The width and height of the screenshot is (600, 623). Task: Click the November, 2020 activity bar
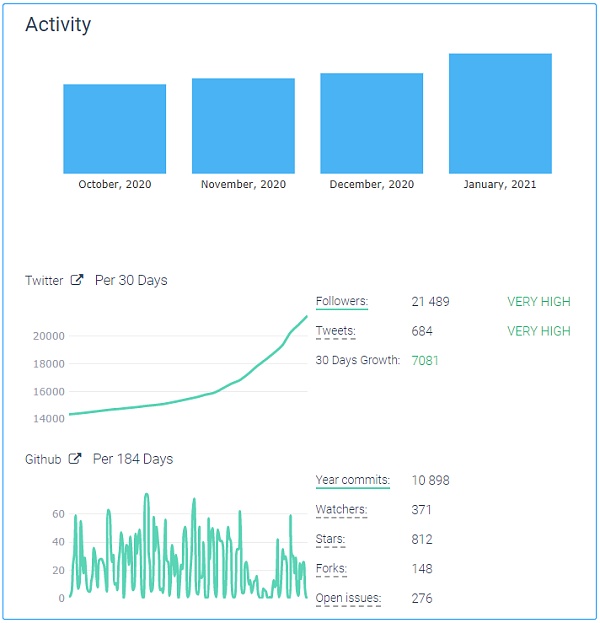coord(243,126)
